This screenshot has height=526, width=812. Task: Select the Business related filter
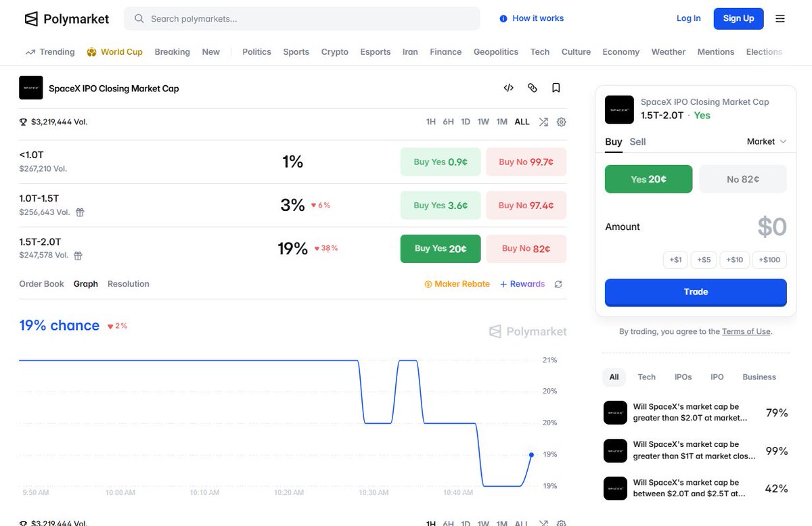759,377
